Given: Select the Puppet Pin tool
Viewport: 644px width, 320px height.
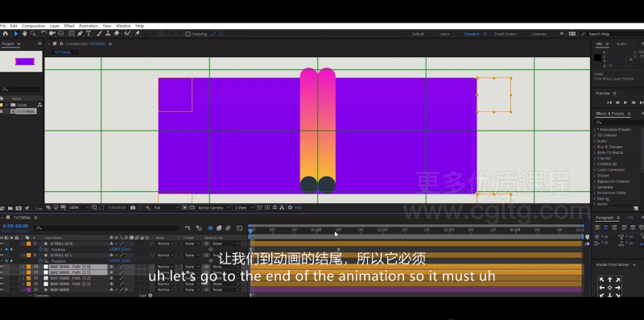Looking at the screenshot, I should [138, 34].
